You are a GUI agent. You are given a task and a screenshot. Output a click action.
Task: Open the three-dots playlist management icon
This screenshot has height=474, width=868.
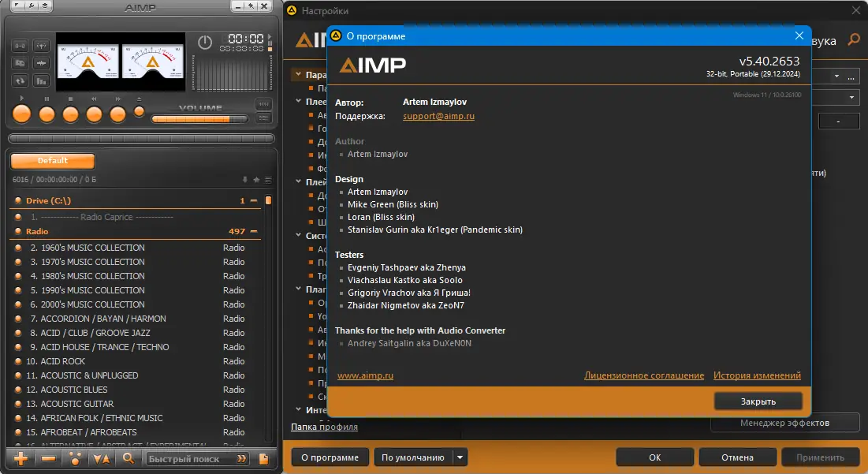75,458
